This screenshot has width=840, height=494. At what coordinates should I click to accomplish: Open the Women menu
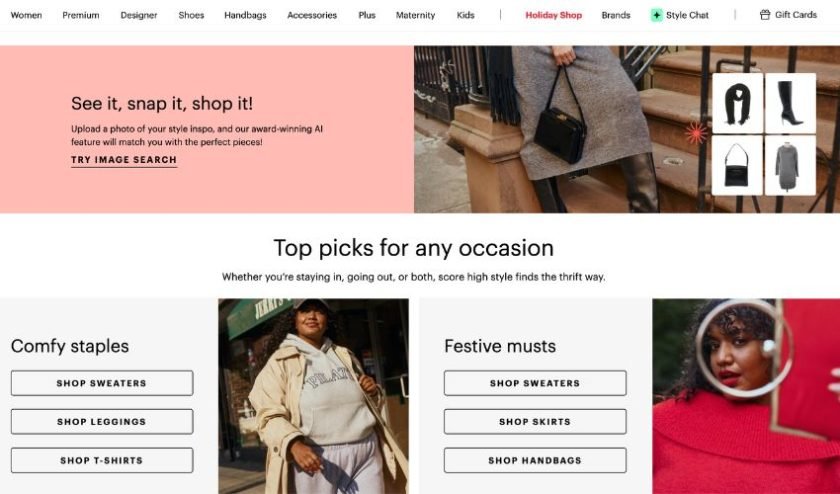pos(26,15)
